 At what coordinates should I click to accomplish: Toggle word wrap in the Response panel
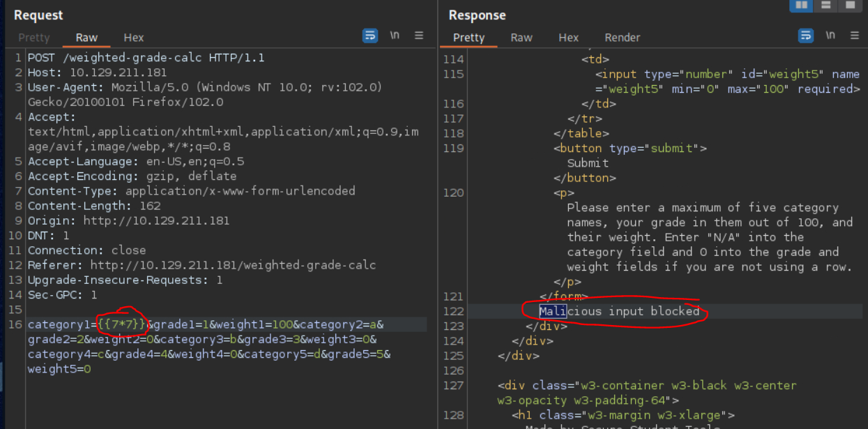click(x=806, y=36)
